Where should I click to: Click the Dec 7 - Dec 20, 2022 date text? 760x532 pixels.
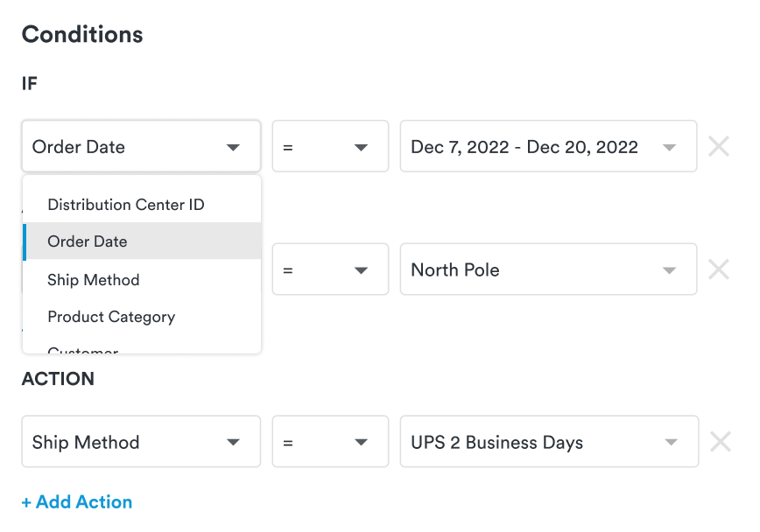click(524, 146)
